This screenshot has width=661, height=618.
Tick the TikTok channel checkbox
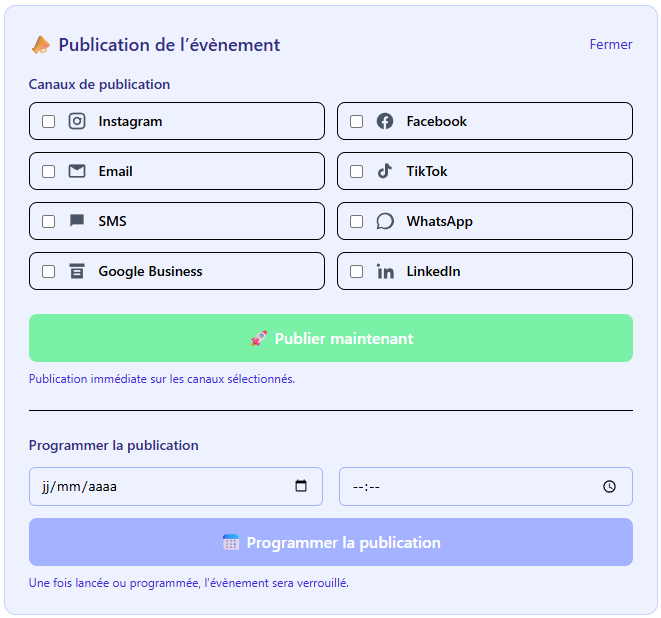[x=356, y=171]
